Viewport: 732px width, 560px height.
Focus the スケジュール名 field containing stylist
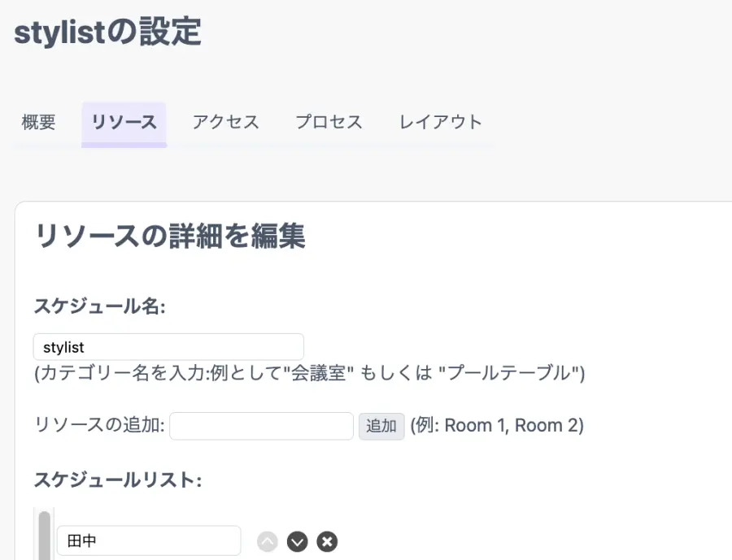pyautogui.click(x=168, y=347)
